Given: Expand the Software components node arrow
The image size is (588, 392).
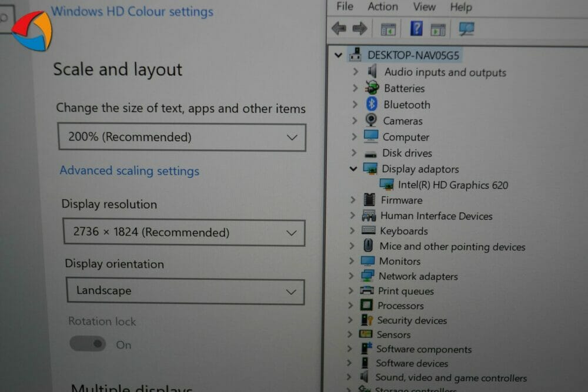Looking at the screenshot, I should pos(349,349).
